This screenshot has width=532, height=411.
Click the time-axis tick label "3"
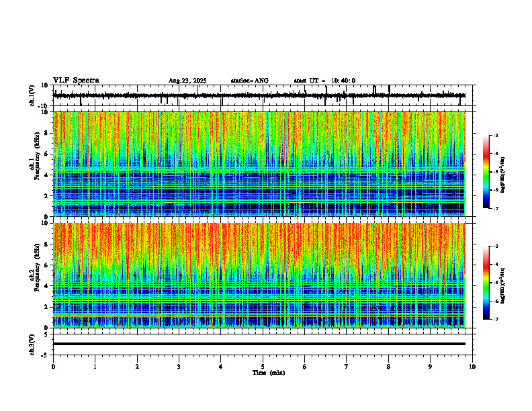tap(179, 367)
